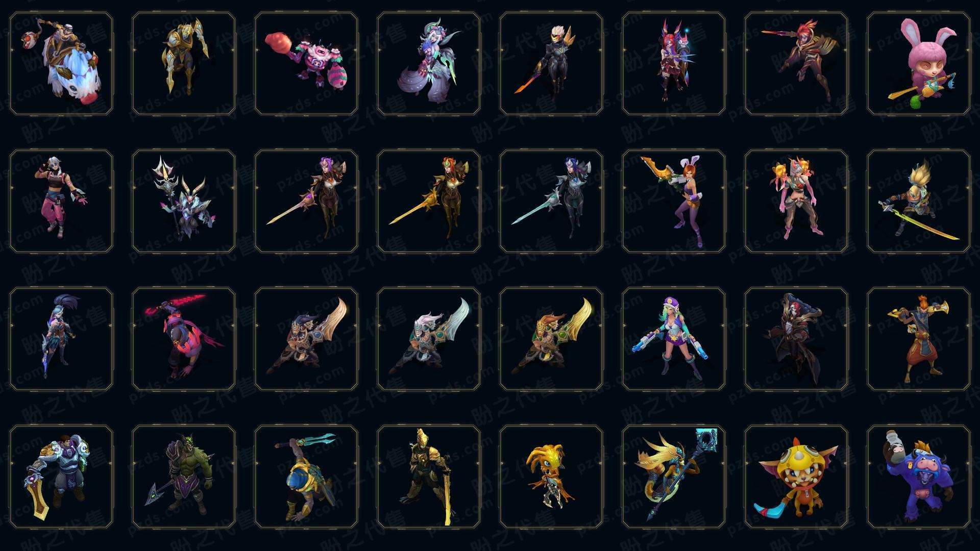Viewport: 980px width, 551px height.
Task: Open the small golden Fizz skin
Action: pos(551,477)
